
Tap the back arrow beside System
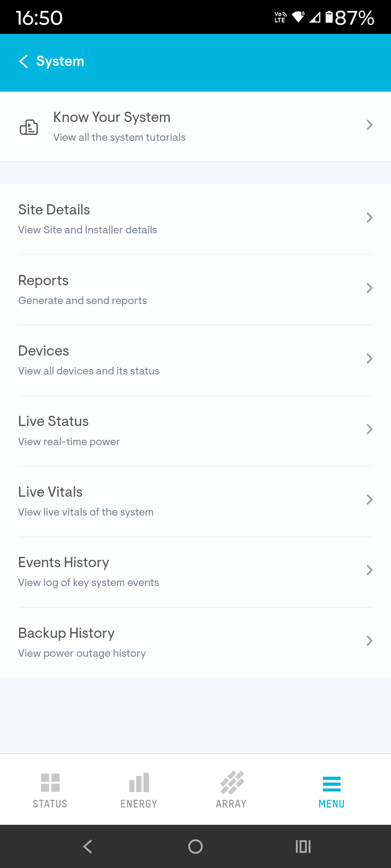(x=23, y=61)
